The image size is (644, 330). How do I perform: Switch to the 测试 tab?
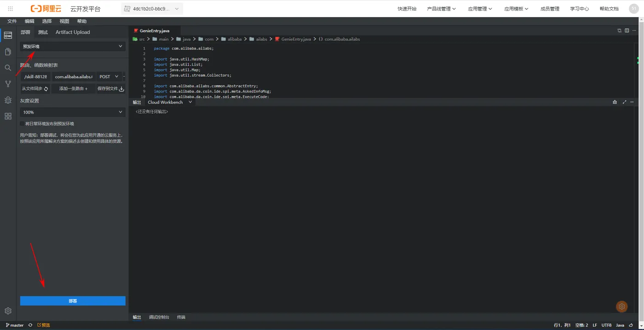point(43,32)
